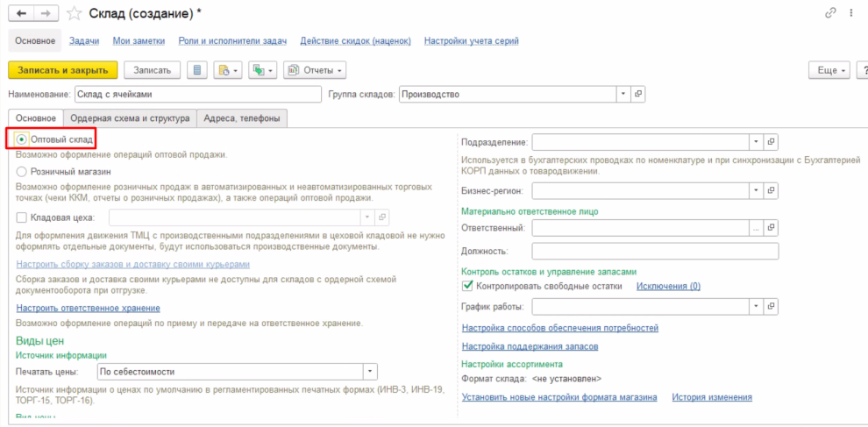Click the open icon beside График работы
868x427 pixels.
click(x=771, y=306)
